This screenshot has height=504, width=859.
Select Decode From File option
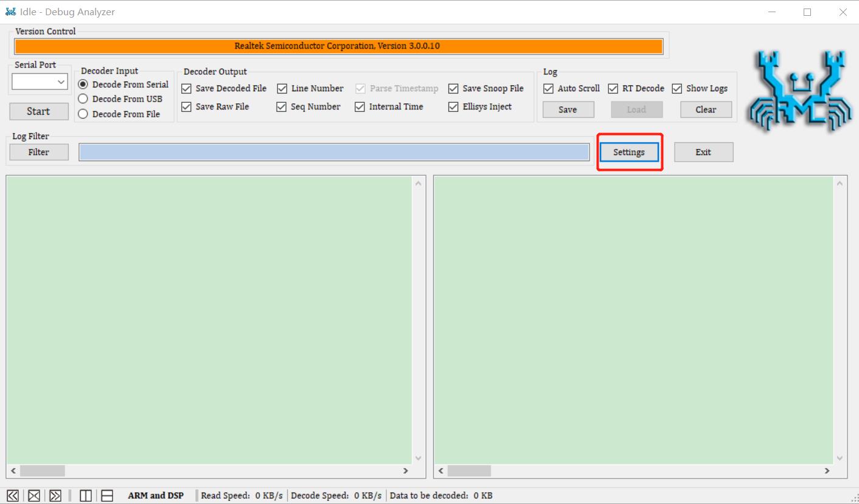(120, 114)
